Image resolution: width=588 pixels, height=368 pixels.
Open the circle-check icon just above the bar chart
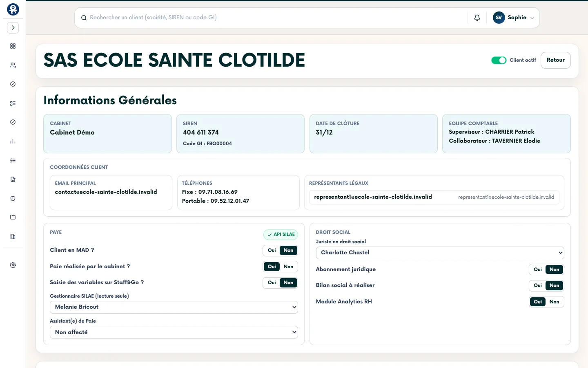tap(13, 122)
